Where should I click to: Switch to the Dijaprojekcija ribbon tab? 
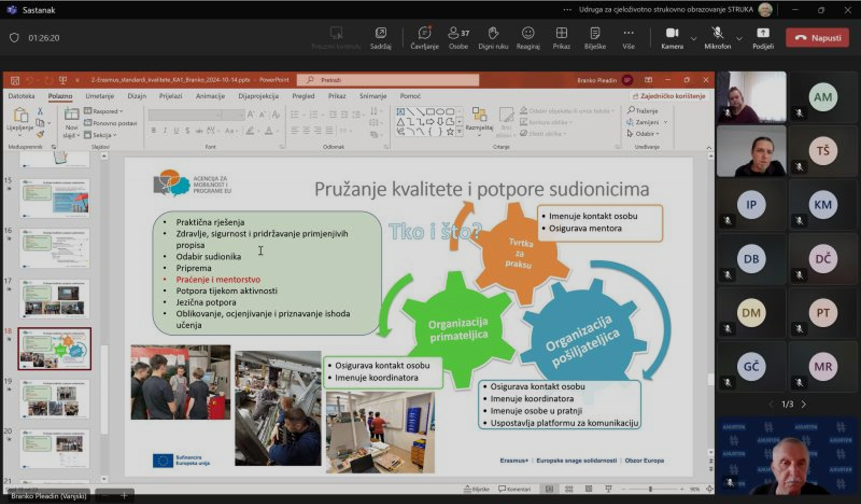[x=258, y=96]
